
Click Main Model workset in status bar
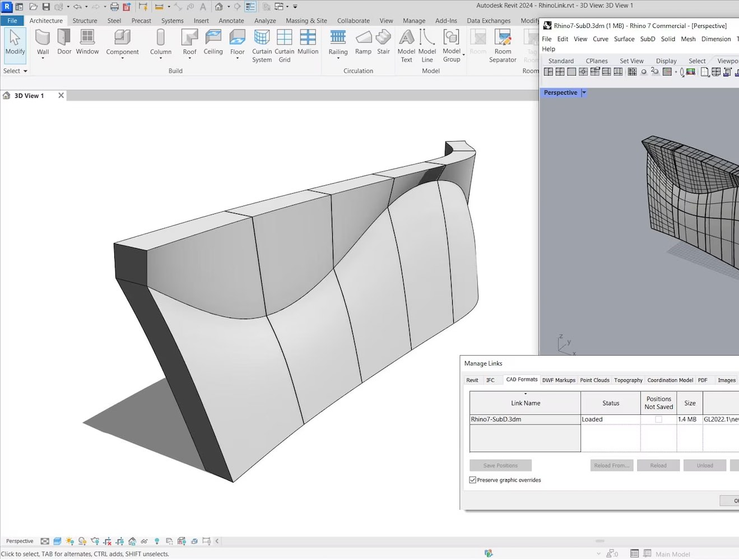pyautogui.click(x=672, y=554)
